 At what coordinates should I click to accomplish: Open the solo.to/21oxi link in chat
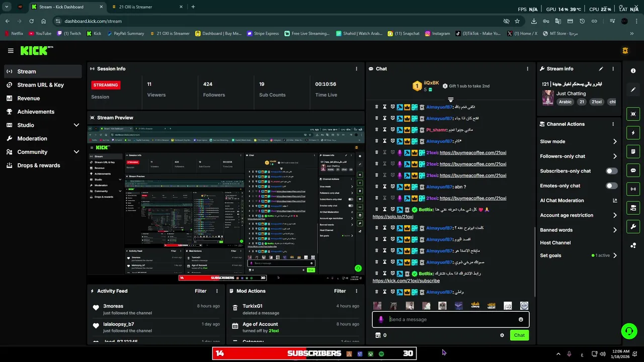pos(392,217)
